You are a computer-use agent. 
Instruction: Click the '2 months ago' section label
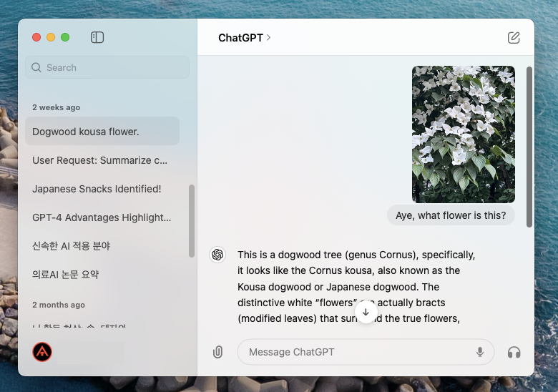(59, 305)
